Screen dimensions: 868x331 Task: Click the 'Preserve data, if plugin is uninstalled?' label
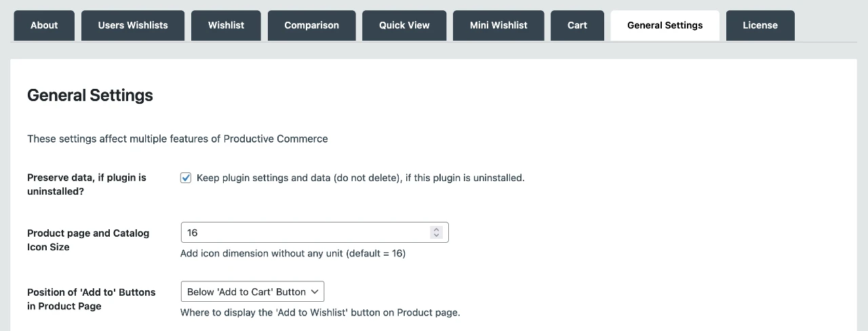tap(87, 184)
